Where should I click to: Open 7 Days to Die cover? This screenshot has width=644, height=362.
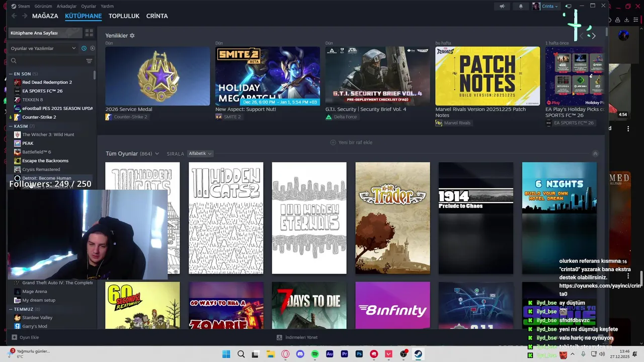coord(309,305)
